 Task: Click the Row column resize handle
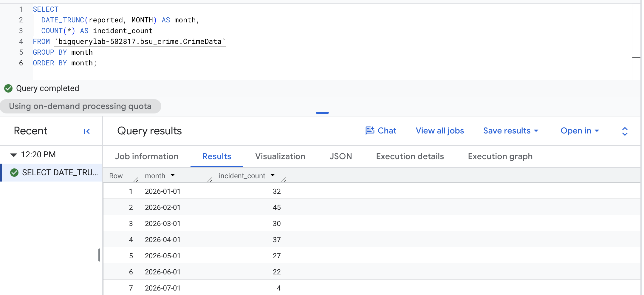click(x=136, y=179)
